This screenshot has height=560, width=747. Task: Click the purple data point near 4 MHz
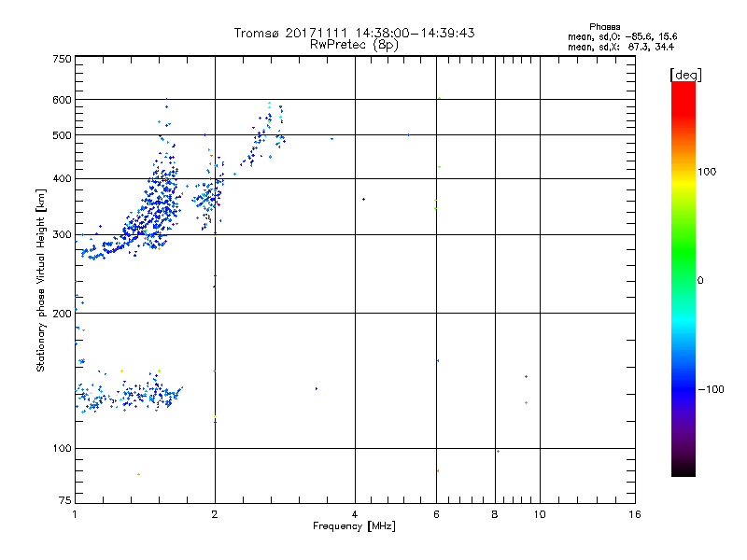click(x=363, y=199)
